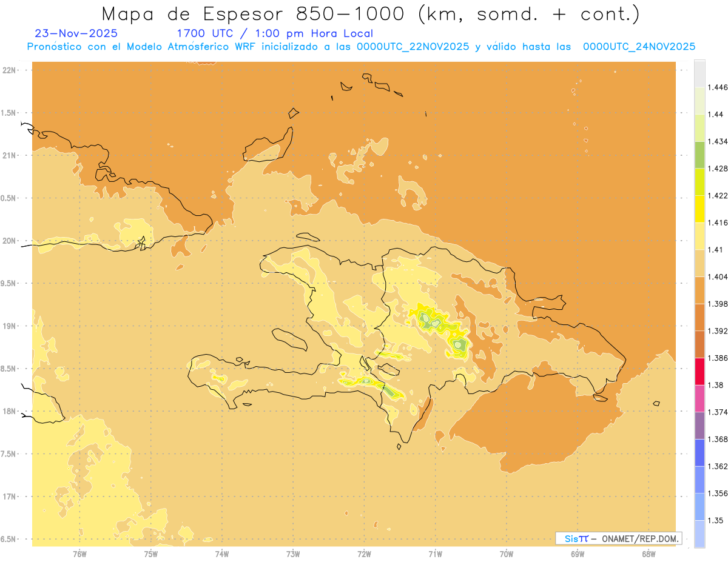Pick the light blue 1.35–1.356 legend swatch
This screenshot has height=562, width=728.
tap(699, 507)
